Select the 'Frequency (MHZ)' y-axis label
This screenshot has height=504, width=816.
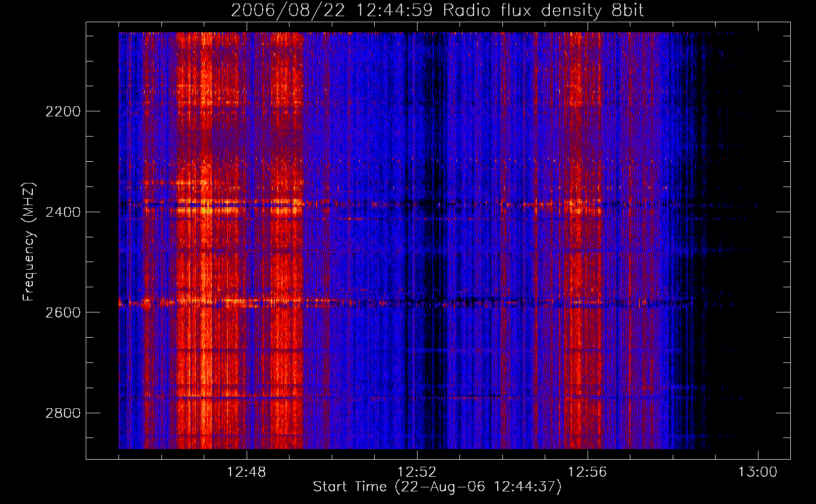[29, 241]
